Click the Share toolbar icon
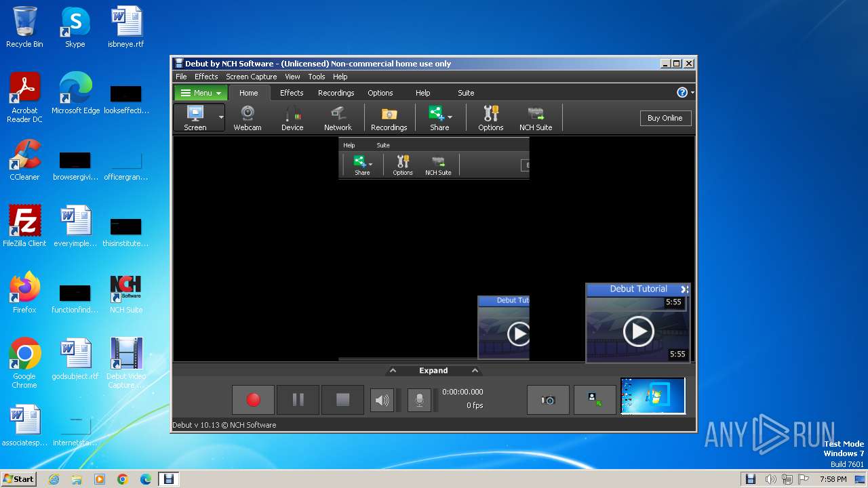Image resolution: width=868 pixels, height=488 pixels. (437, 118)
